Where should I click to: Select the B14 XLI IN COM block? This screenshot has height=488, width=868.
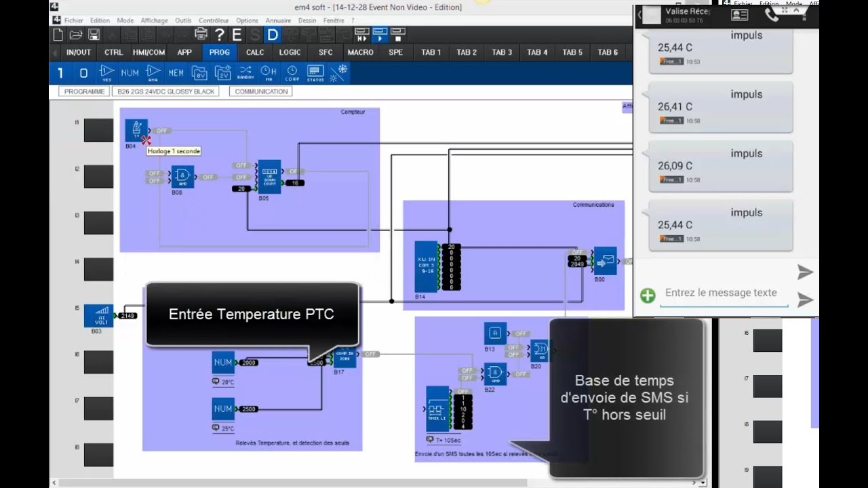pos(427,266)
